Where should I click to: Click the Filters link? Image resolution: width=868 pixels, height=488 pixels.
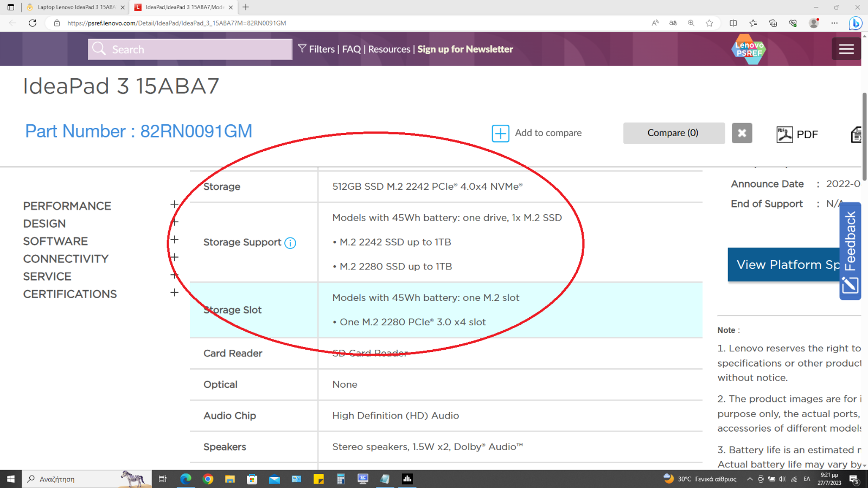coord(322,49)
